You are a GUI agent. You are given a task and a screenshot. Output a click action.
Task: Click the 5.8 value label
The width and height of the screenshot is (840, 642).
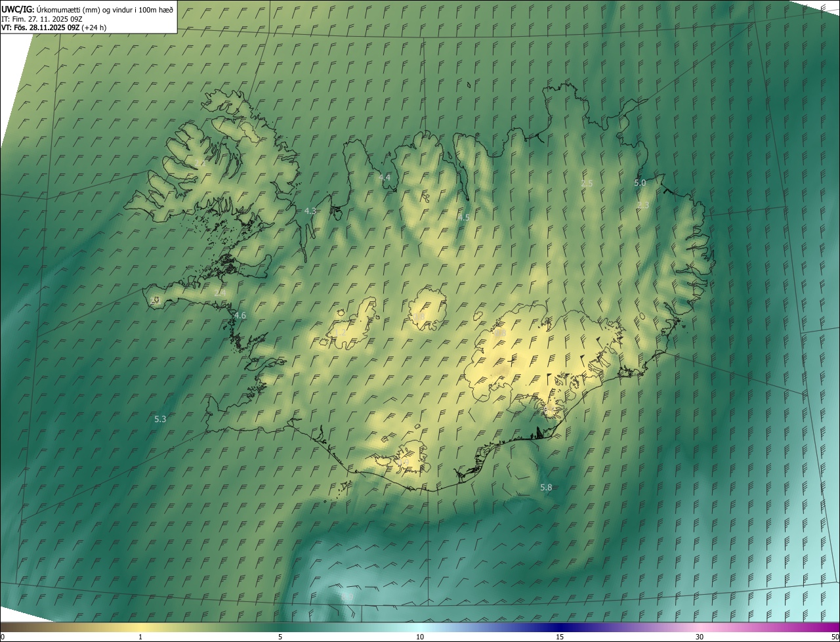point(546,488)
